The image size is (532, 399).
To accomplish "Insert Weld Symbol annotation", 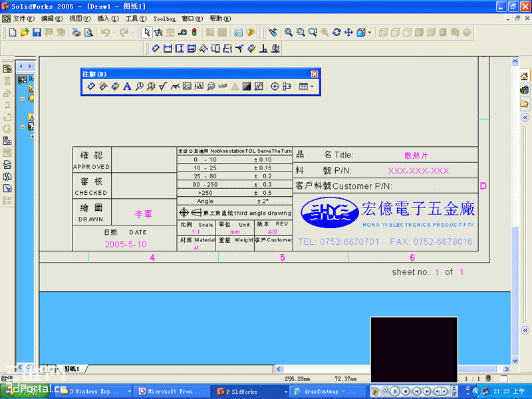I will pos(175,86).
